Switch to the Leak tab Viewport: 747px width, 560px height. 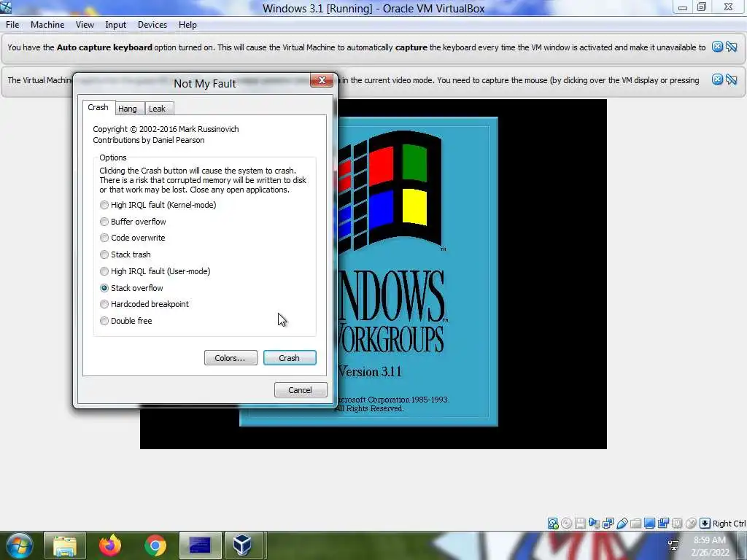coord(158,109)
